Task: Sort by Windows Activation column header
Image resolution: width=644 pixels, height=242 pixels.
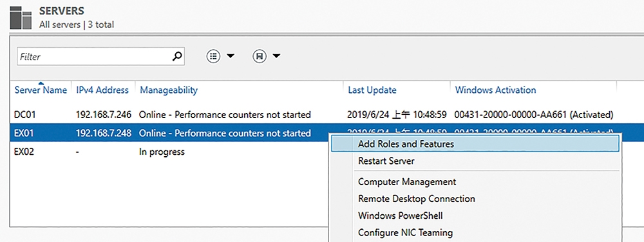Action: click(495, 90)
